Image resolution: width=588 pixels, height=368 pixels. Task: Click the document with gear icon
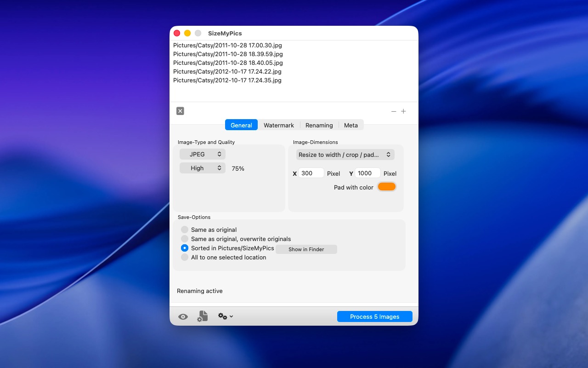203,316
